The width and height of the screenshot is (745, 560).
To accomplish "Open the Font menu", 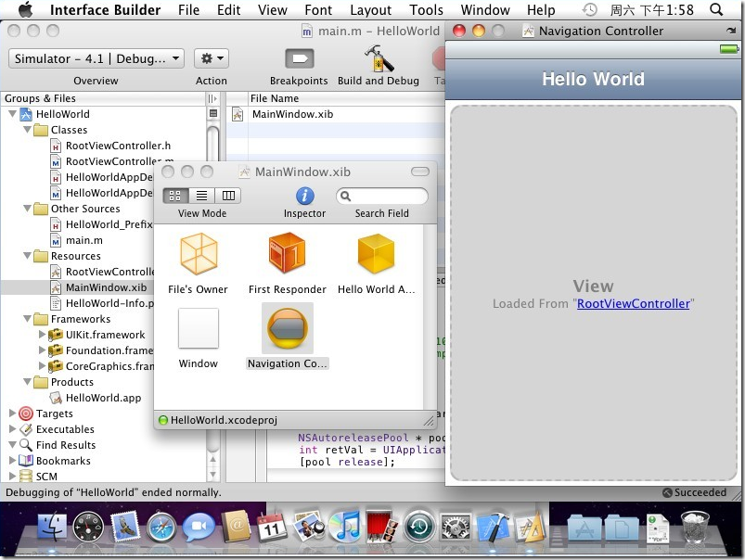I will coord(318,9).
